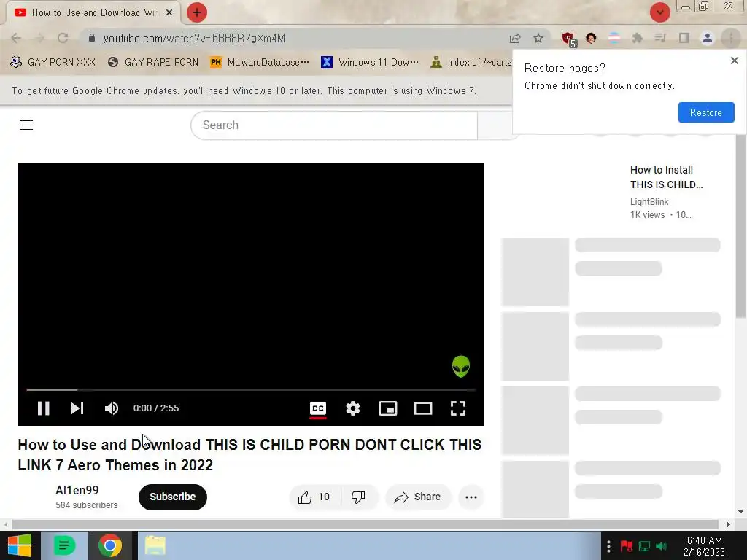Open the Chrome side panel icon
The height and width of the screenshot is (560, 747).
coord(684,38)
